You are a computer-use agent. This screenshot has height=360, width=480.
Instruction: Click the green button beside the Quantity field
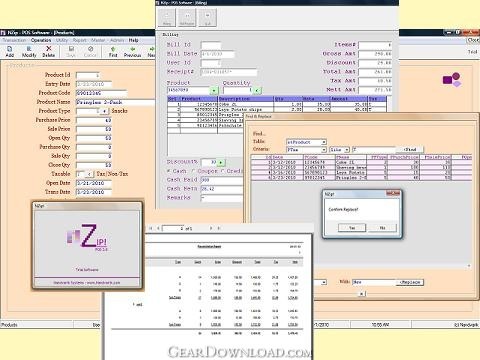coord(257,90)
